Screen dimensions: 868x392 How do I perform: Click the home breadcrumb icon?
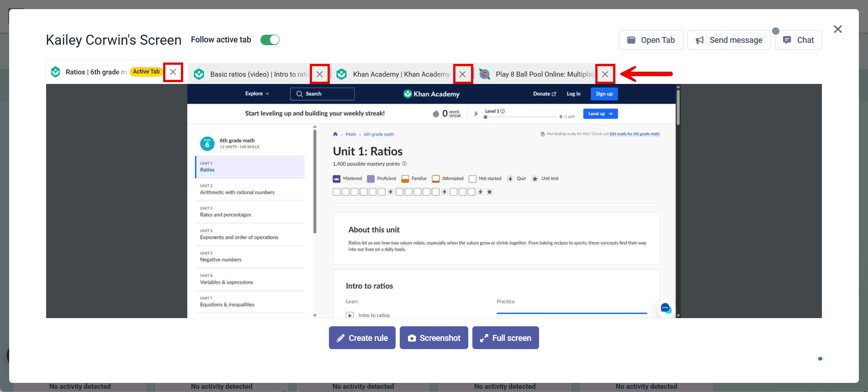[335, 134]
